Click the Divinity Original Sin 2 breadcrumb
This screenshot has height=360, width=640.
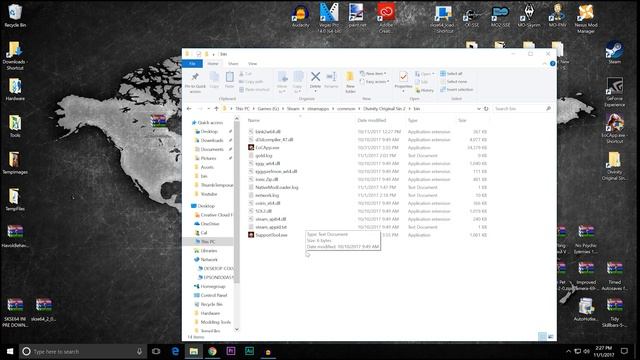(x=384, y=109)
